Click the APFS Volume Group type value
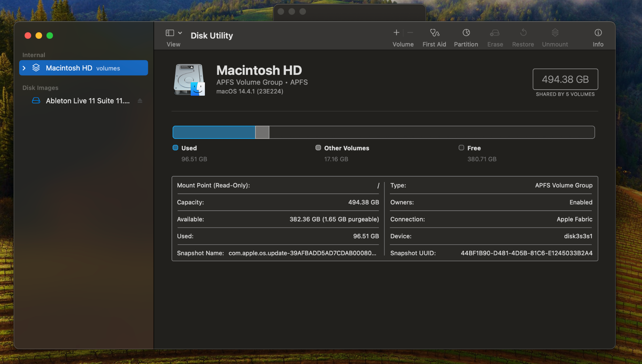Viewport: 642px width, 364px height. [563, 185]
